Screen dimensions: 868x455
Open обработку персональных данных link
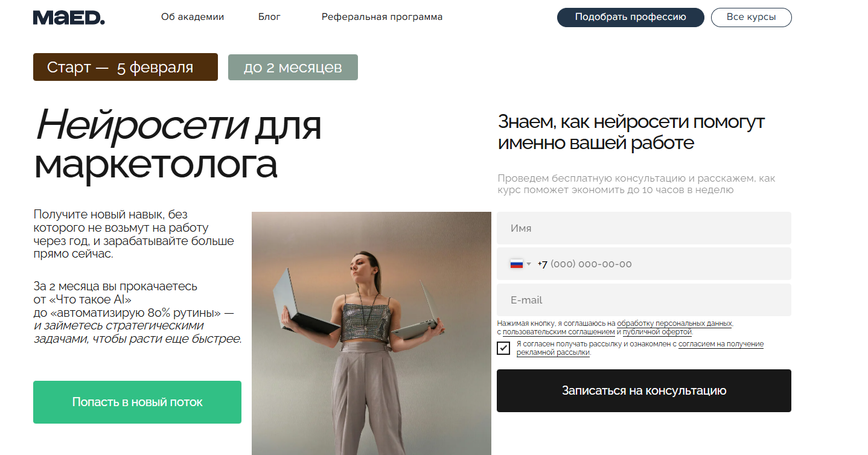(x=674, y=323)
